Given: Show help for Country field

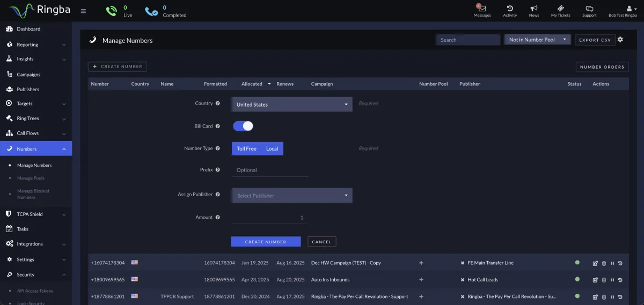Looking at the screenshot, I should point(218,103).
